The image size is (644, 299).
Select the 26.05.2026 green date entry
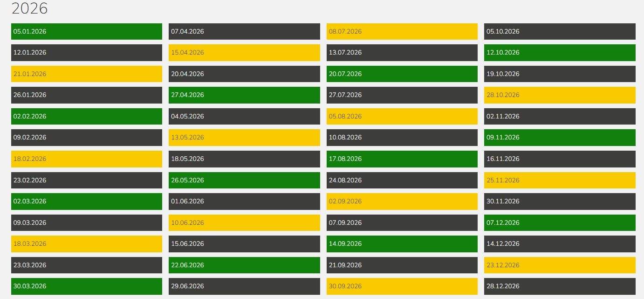pyautogui.click(x=244, y=180)
